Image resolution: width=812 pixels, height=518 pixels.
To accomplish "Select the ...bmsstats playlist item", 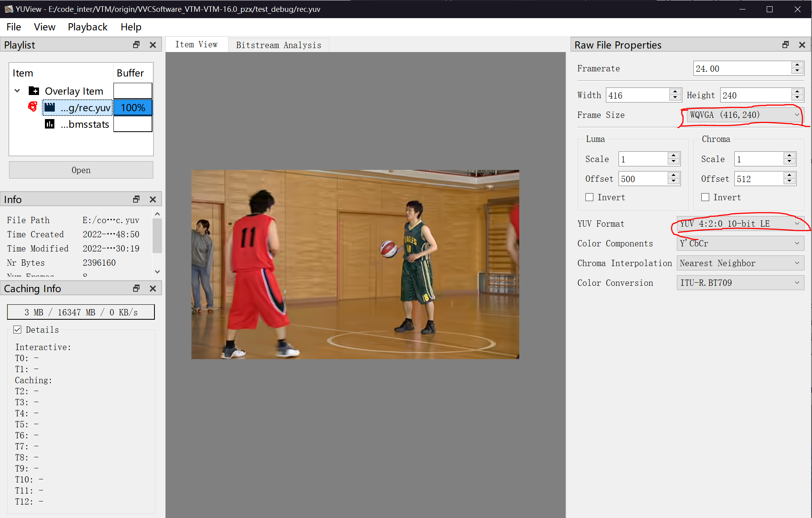I will [77, 124].
